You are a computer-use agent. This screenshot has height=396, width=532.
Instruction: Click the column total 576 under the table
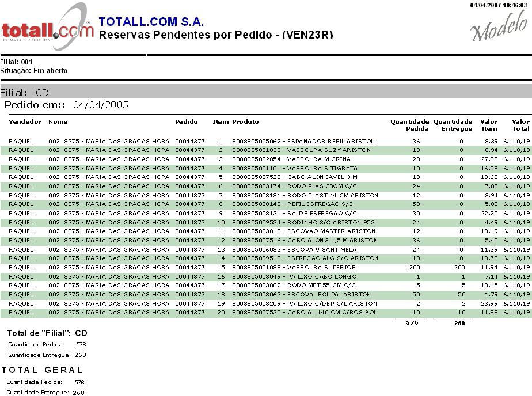click(412, 323)
